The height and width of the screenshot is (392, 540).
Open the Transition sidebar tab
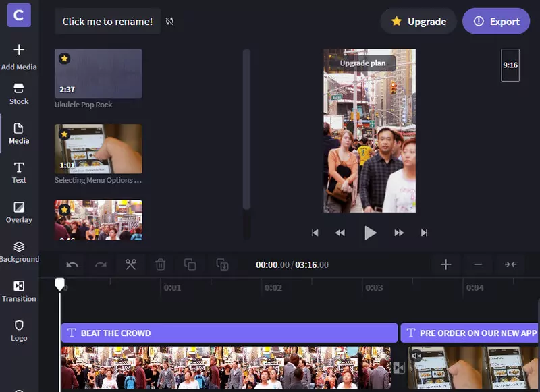[x=19, y=291]
